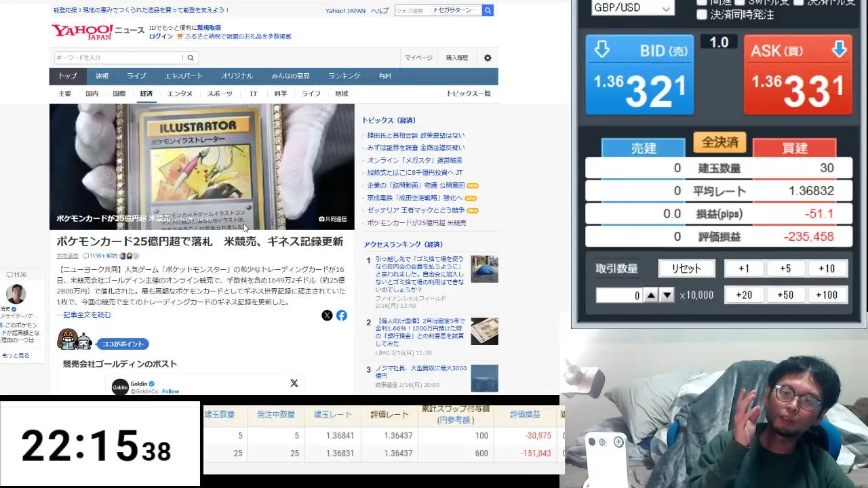Open the 加熱式たばこに8千億円投資へ JT topic

[x=415, y=173]
